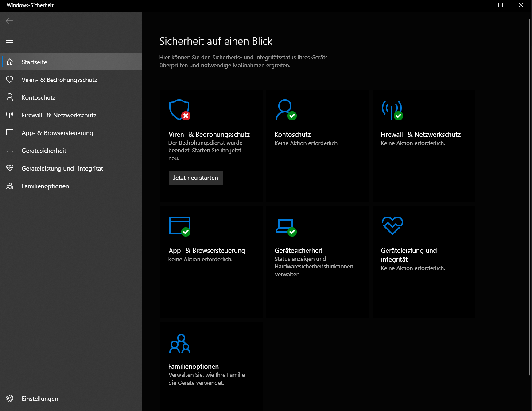Click the Gerätesicherheit tile title link
This screenshot has width=532, height=411.
point(299,251)
